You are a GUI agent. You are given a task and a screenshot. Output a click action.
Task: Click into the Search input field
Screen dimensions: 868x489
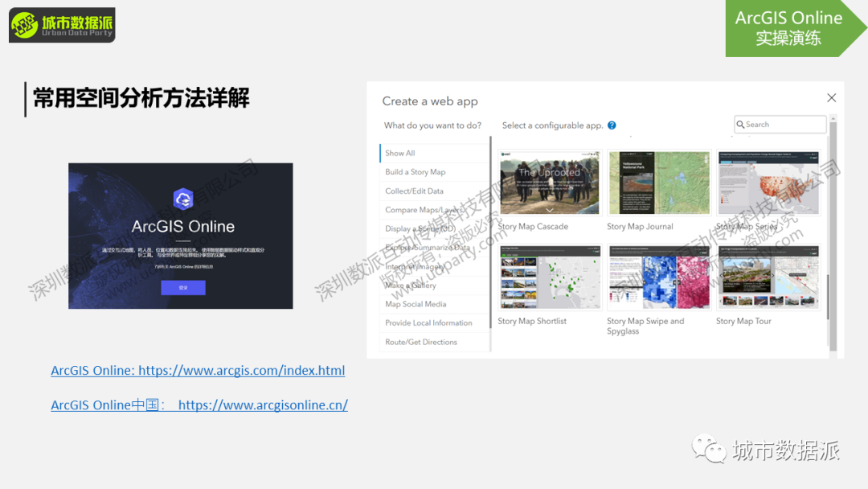pyautogui.click(x=780, y=125)
